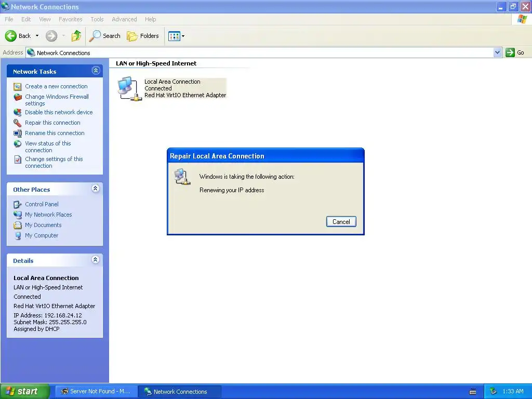Open My Computer link
The image size is (532, 399).
[42, 235]
